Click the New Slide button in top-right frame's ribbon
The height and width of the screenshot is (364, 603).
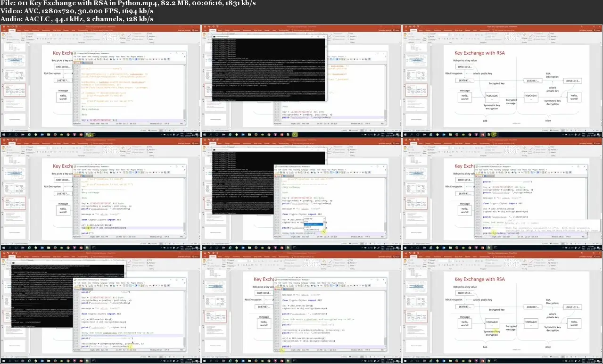[424, 37]
